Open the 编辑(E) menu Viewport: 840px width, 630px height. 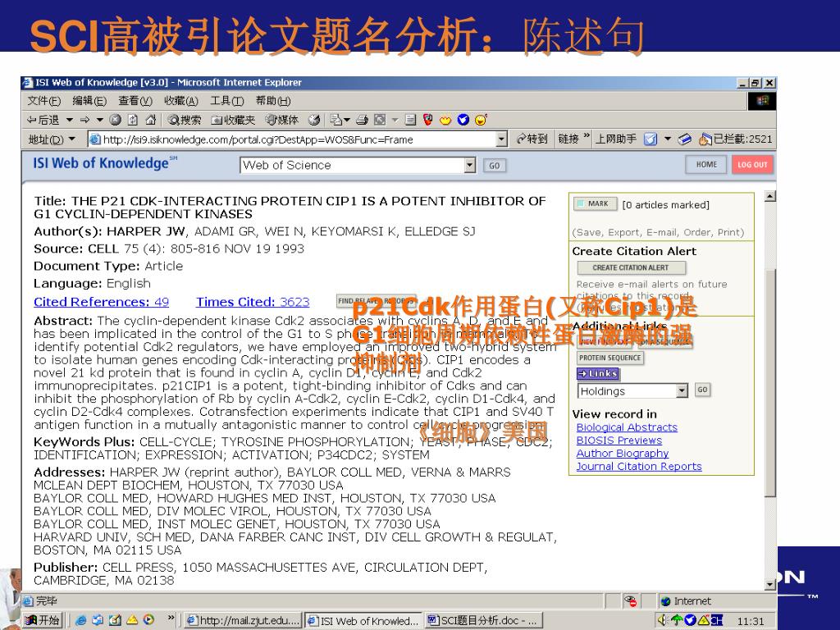pos(89,101)
